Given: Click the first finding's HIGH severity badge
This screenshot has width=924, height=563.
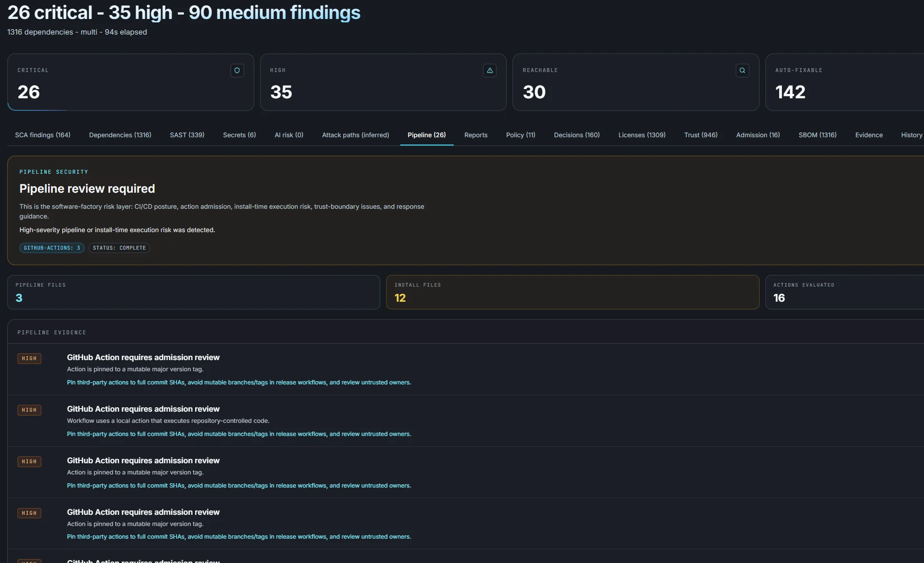Looking at the screenshot, I should point(29,359).
